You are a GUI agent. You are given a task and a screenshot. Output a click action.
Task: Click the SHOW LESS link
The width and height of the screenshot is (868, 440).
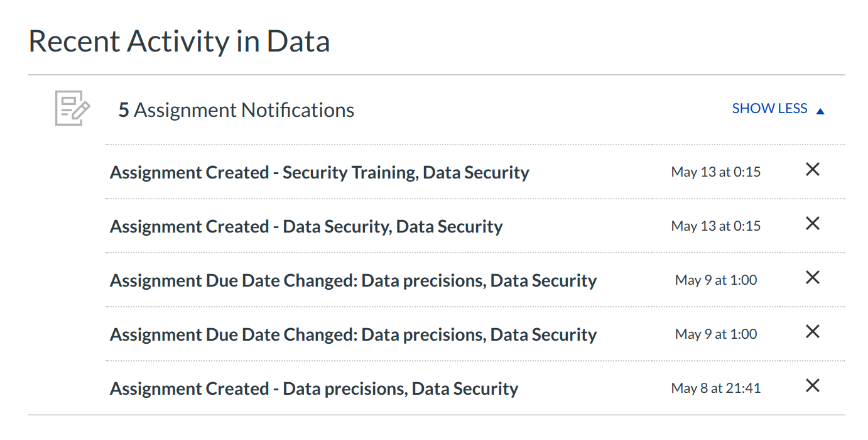[x=769, y=109]
